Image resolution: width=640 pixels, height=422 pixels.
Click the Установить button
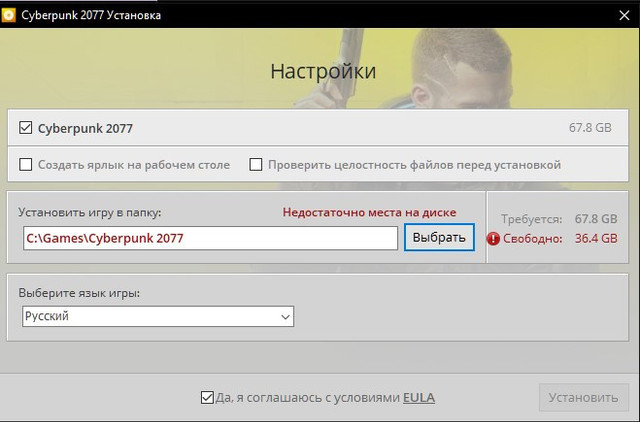click(x=583, y=397)
